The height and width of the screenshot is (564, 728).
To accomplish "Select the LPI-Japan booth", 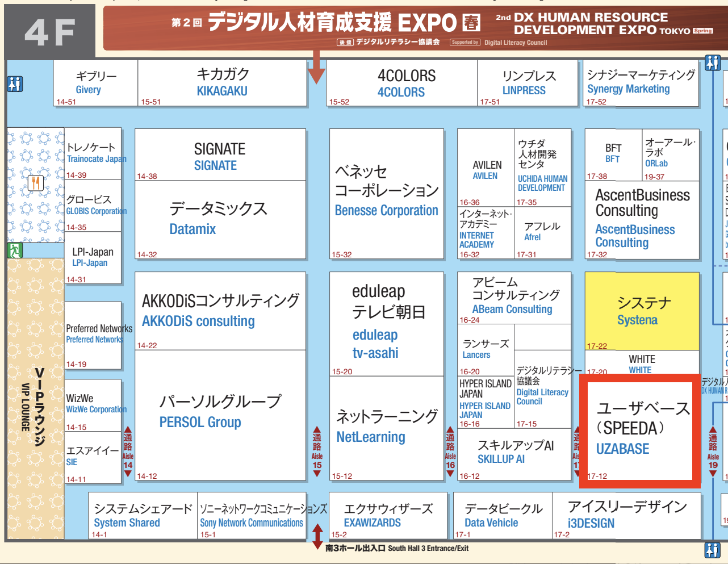I will 93,258.
